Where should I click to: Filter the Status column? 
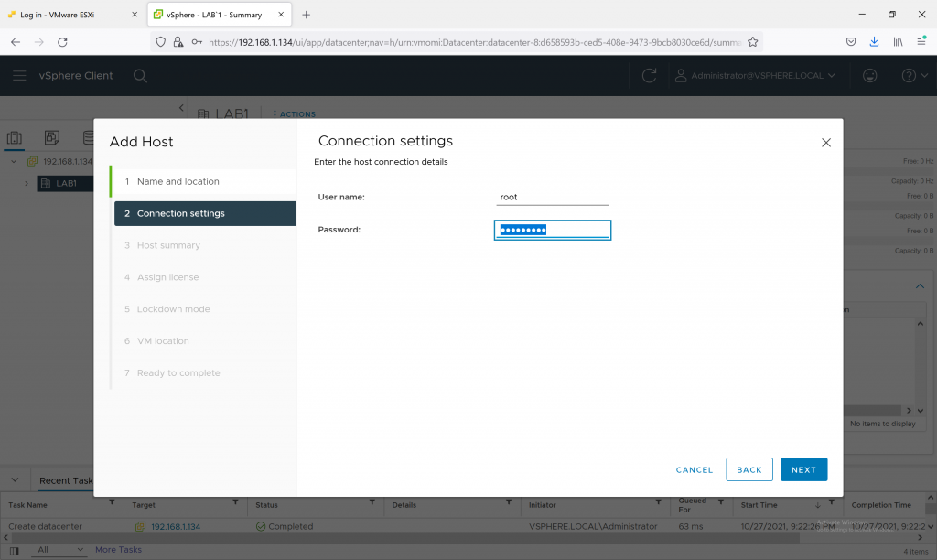tap(372, 502)
